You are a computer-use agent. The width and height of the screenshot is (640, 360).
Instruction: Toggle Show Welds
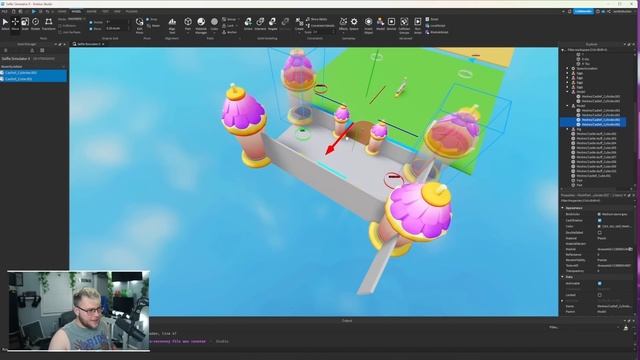coord(317,19)
